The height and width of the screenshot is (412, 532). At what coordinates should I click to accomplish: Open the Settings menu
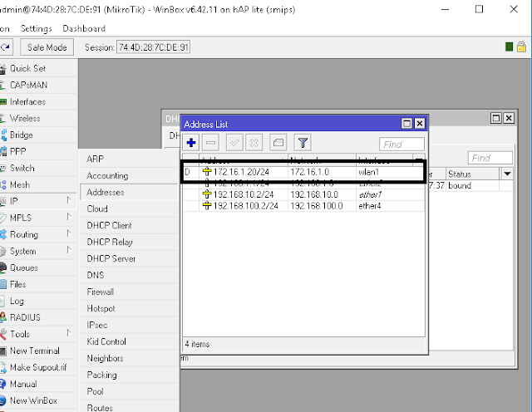pos(37,28)
